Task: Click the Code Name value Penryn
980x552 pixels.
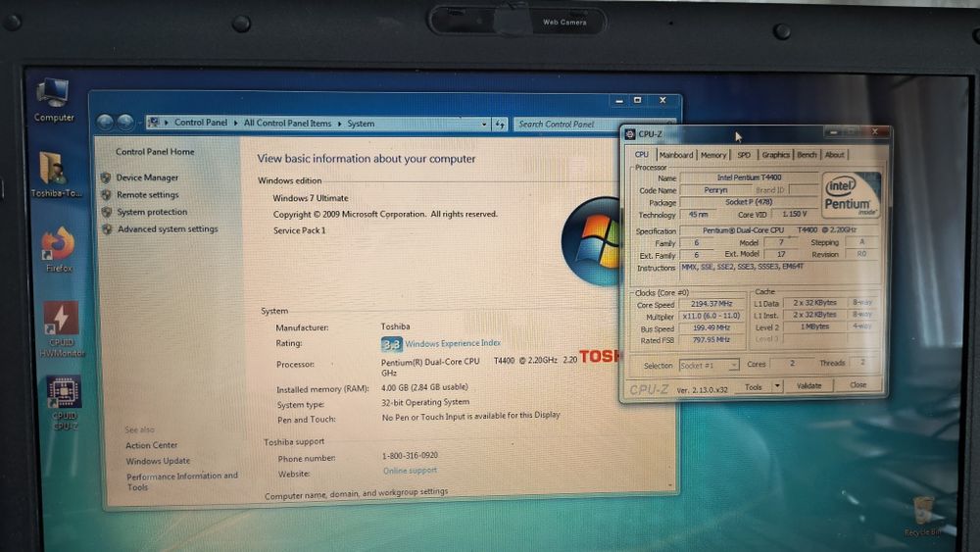Action: click(x=715, y=189)
